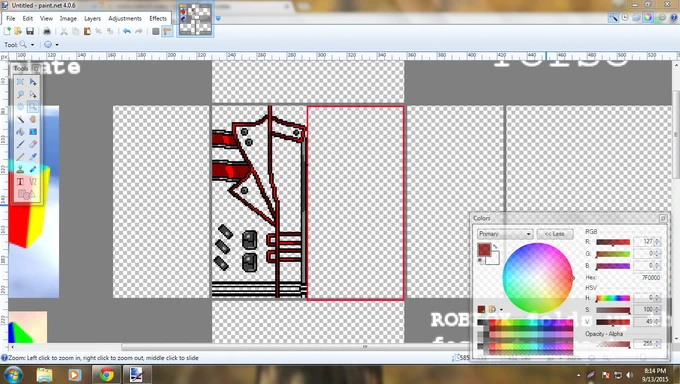Select the Line/Curve tool
Viewport: 680px width, 384px height.
(33, 182)
